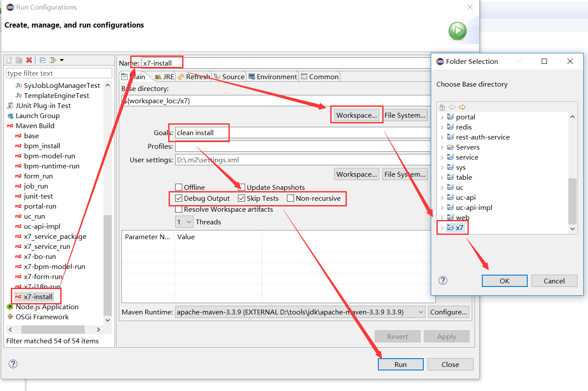This screenshot has width=588, height=391.
Task: Click the JUnit icon beside TemplateEngineTest
Action: click(x=18, y=95)
